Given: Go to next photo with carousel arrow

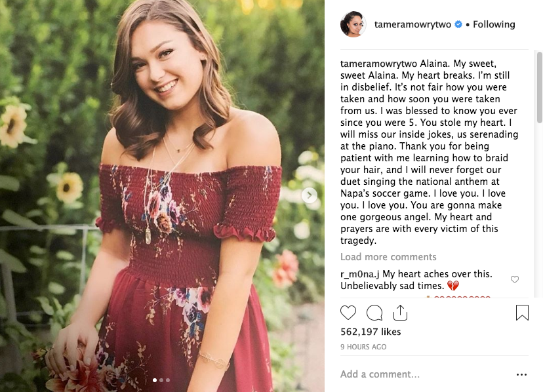Looking at the screenshot, I should (309, 195).
